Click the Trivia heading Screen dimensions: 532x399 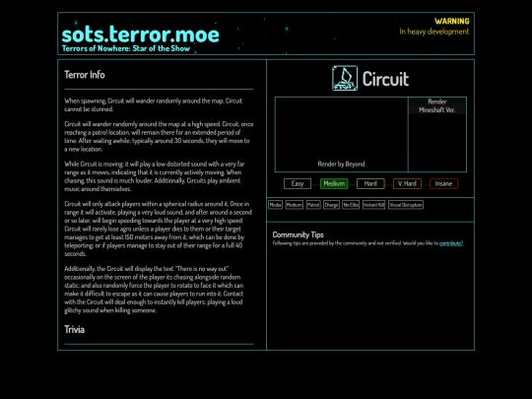tap(74, 329)
